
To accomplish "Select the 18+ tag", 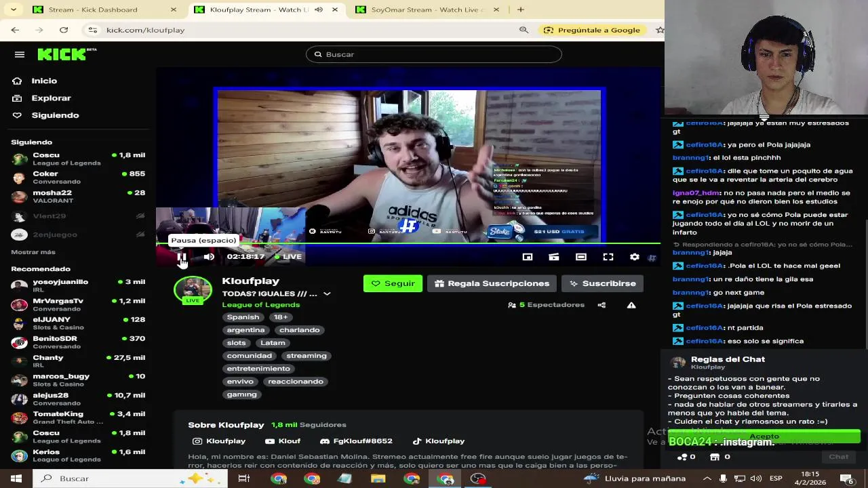I will click(281, 317).
